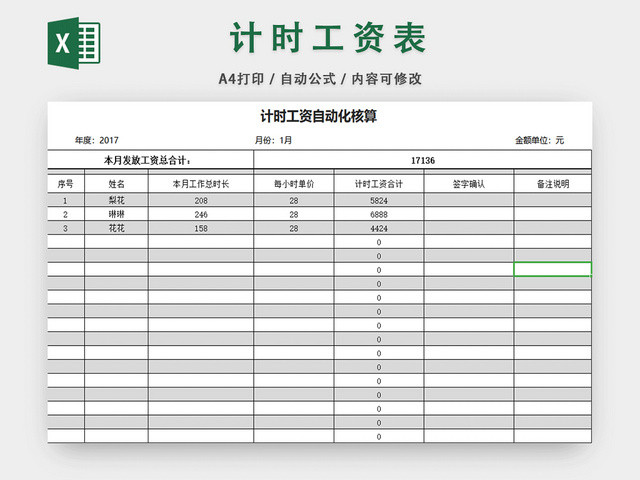Select the hours cell 158
Screen dimensions: 640x480
[x=201, y=228]
